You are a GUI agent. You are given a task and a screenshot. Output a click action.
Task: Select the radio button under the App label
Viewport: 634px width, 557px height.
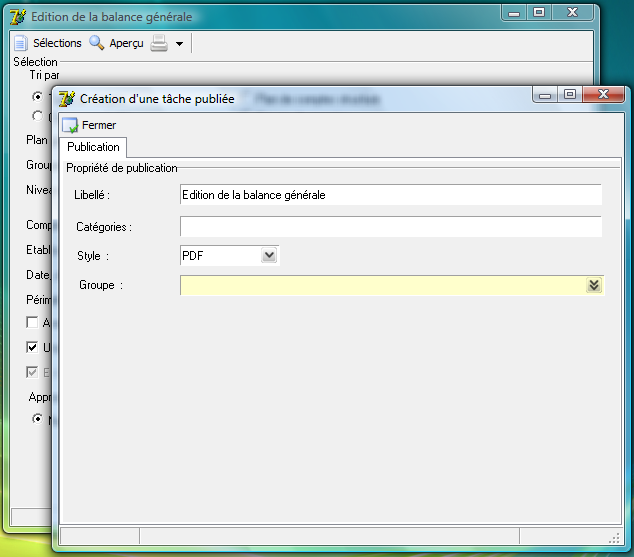37,419
